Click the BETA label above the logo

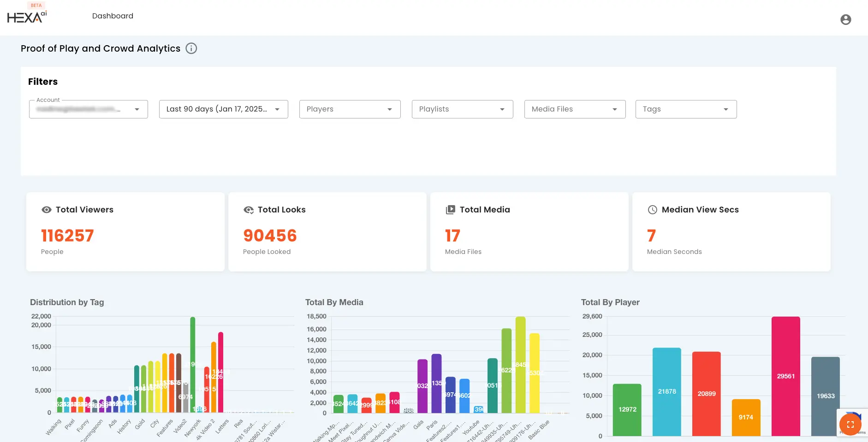(x=36, y=5)
